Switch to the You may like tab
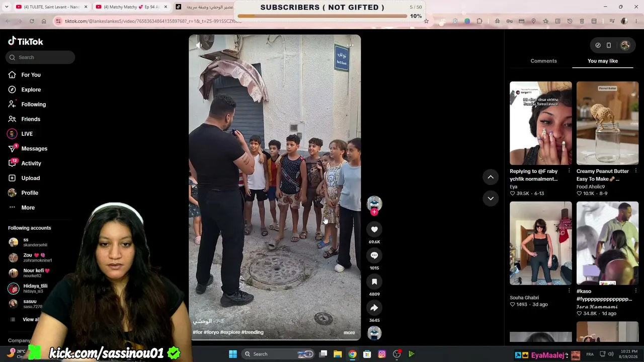 click(x=603, y=61)
